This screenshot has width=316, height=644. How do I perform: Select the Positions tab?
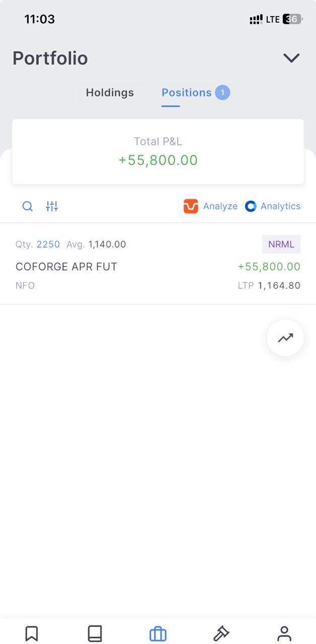click(x=186, y=93)
